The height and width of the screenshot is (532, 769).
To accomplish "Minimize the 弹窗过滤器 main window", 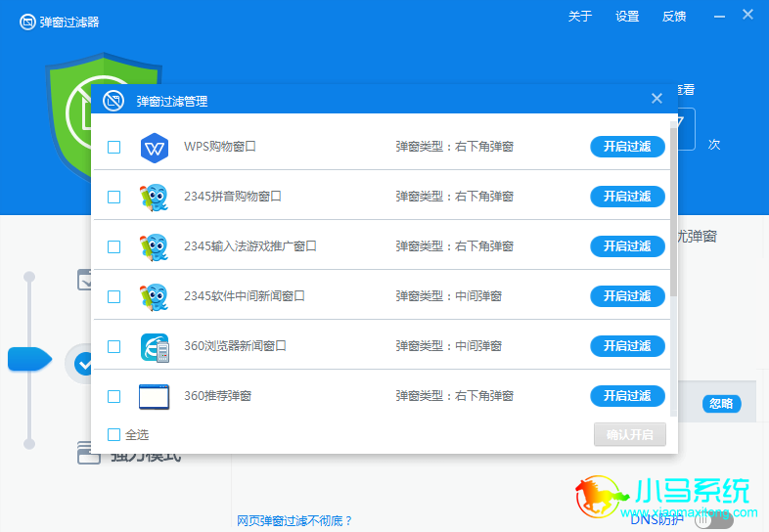I will coord(719,17).
